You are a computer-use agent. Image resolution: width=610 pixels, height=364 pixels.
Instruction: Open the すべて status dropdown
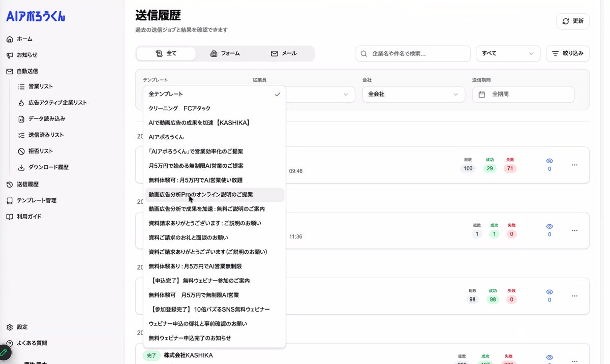[x=508, y=53]
